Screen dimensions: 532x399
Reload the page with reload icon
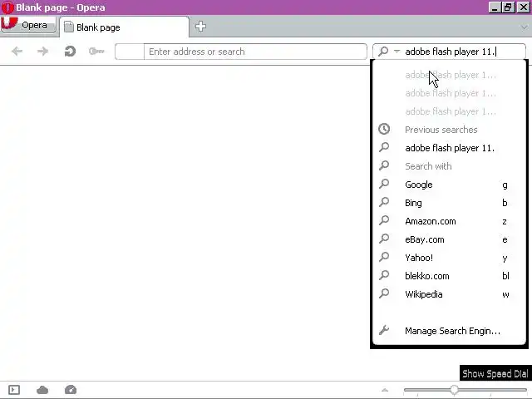pos(70,52)
